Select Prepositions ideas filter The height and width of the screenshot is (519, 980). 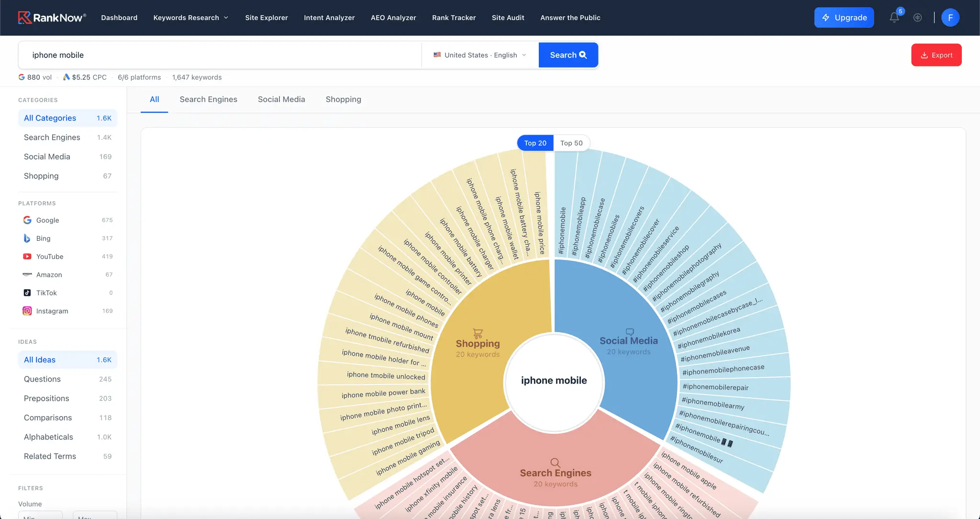coord(67,398)
